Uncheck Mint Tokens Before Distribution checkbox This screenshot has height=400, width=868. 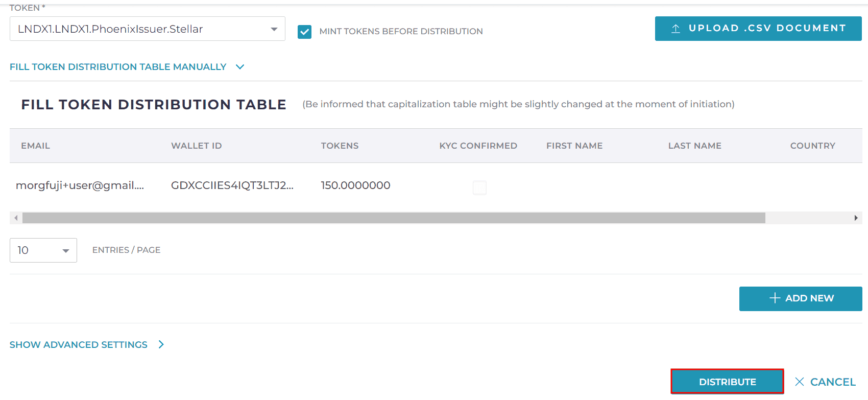click(304, 32)
